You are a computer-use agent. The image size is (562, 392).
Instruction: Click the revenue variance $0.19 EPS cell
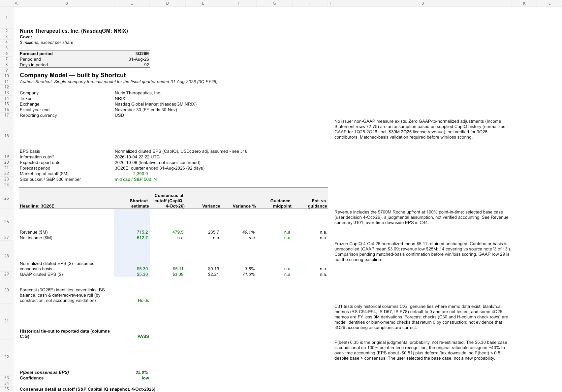click(213, 269)
